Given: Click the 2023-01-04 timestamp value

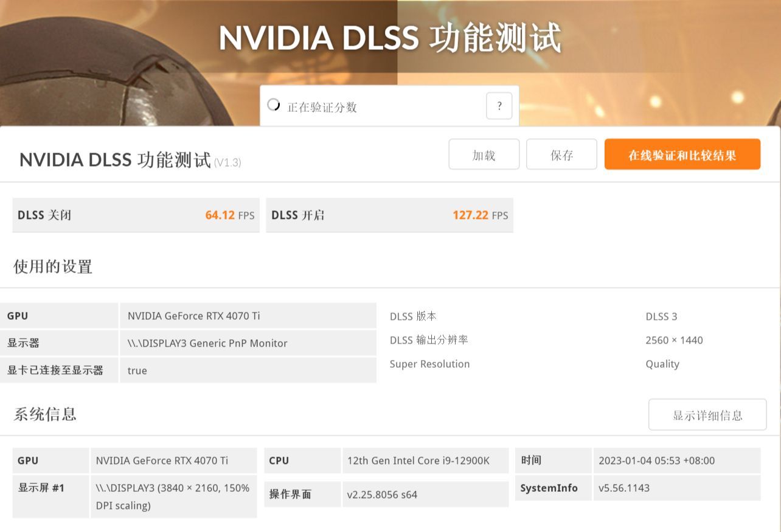Looking at the screenshot, I should click(x=656, y=460).
